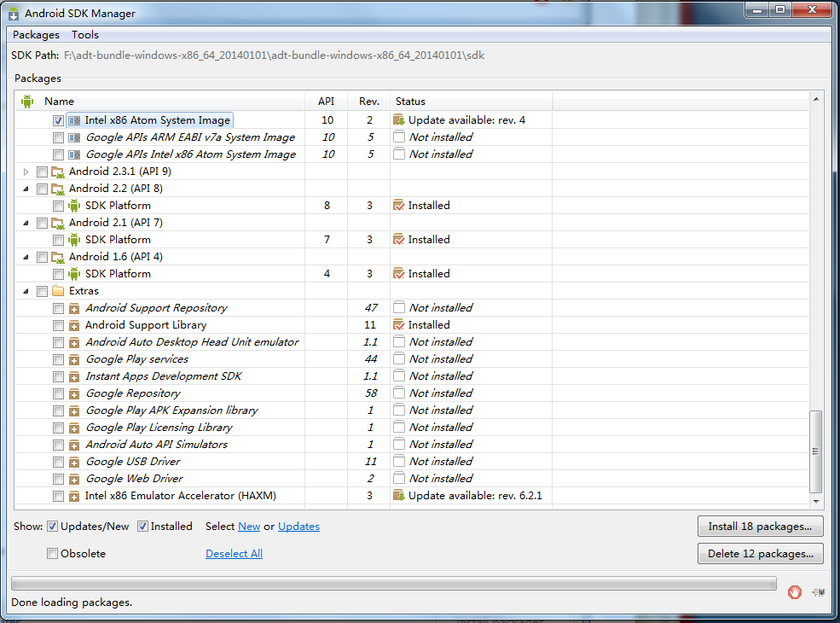This screenshot has width=840, height=623.
Task: Select the Google Web Driver row
Action: click(411, 479)
